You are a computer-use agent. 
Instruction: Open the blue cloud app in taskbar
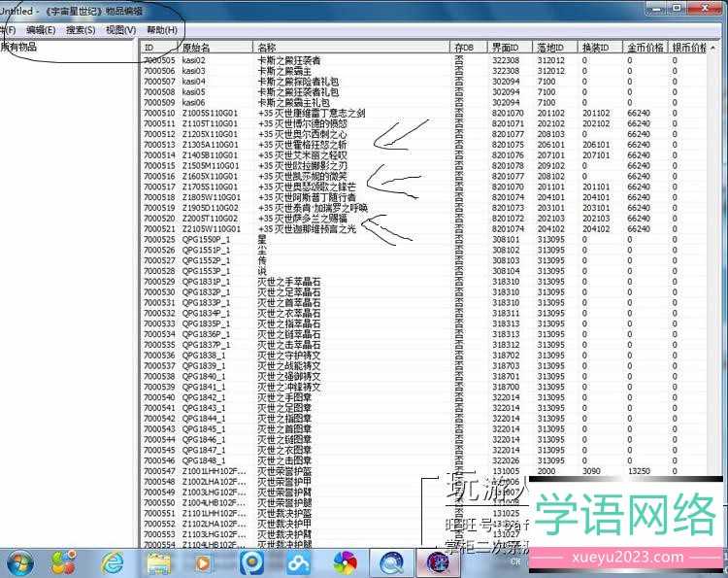(298, 561)
